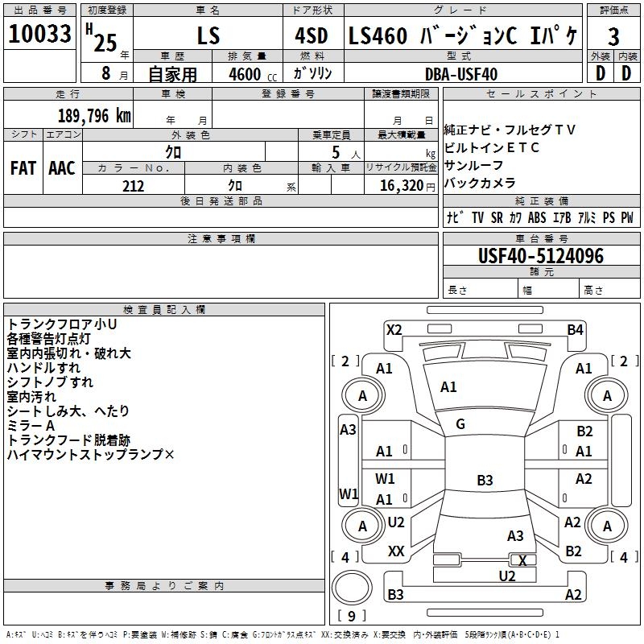Click mileage value 189,796 km
The image size is (644, 644).
(x=94, y=116)
